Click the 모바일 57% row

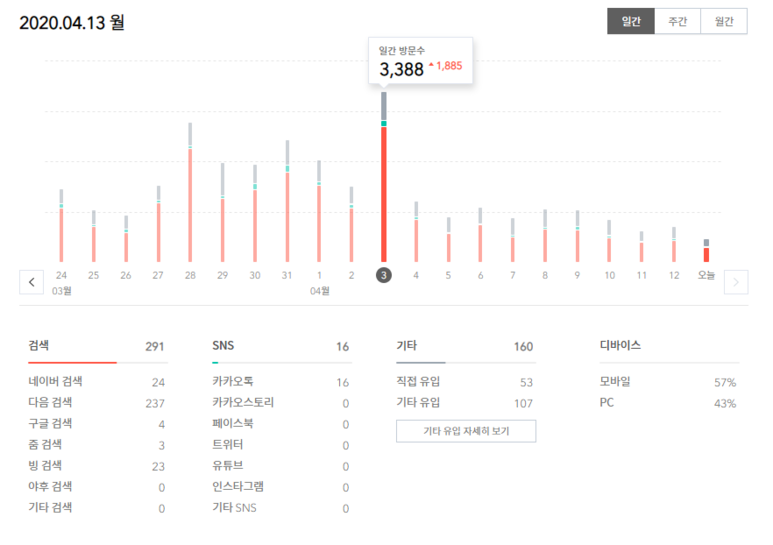click(669, 382)
